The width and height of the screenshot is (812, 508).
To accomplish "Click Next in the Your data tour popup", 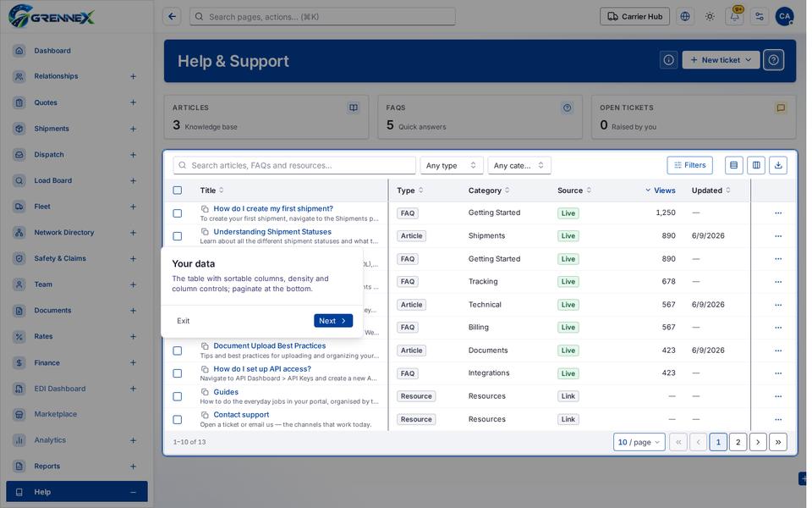I will (x=333, y=321).
